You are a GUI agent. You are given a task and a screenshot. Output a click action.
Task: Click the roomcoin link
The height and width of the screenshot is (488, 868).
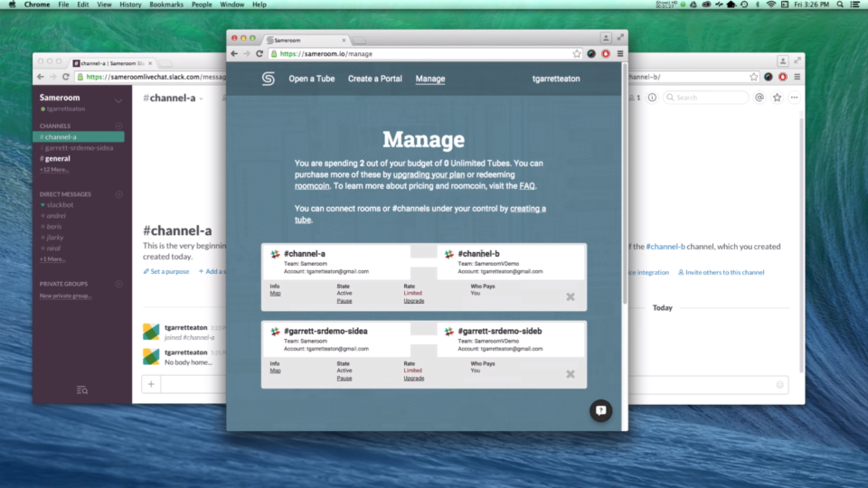point(312,186)
